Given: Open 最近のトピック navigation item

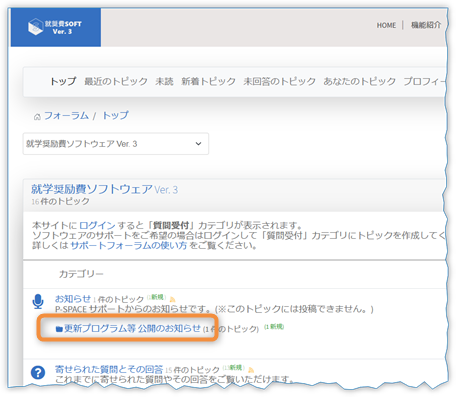Looking at the screenshot, I should pos(116,81).
